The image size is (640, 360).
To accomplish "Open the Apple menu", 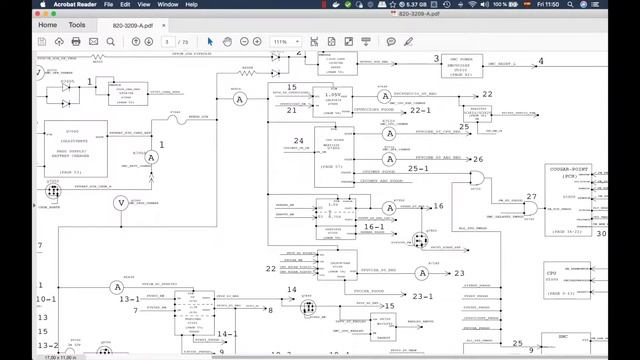I will [43, 4].
